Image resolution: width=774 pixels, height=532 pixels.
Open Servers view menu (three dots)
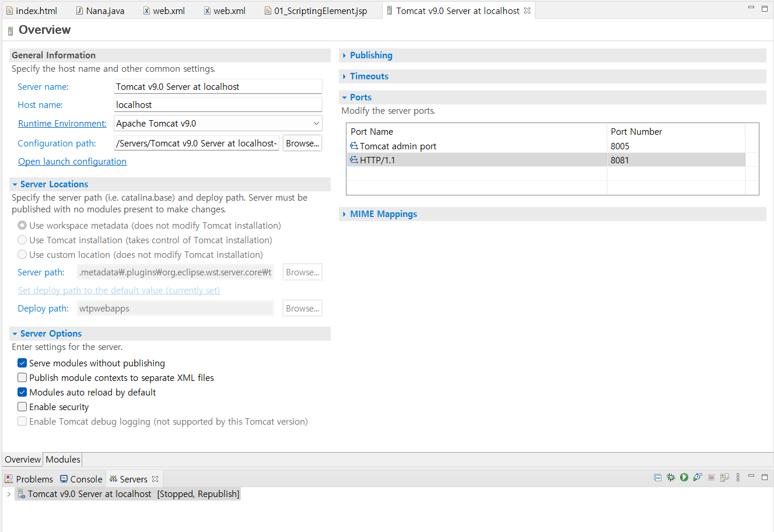pos(738,477)
